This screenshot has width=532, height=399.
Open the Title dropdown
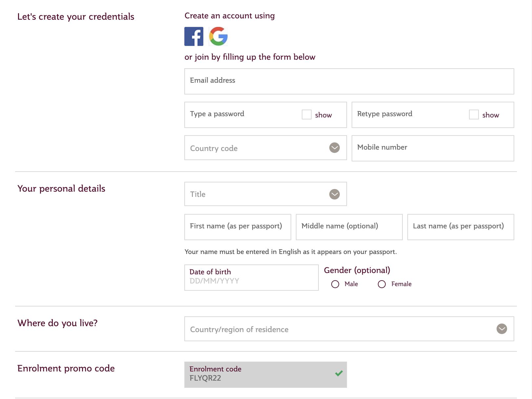coord(266,194)
